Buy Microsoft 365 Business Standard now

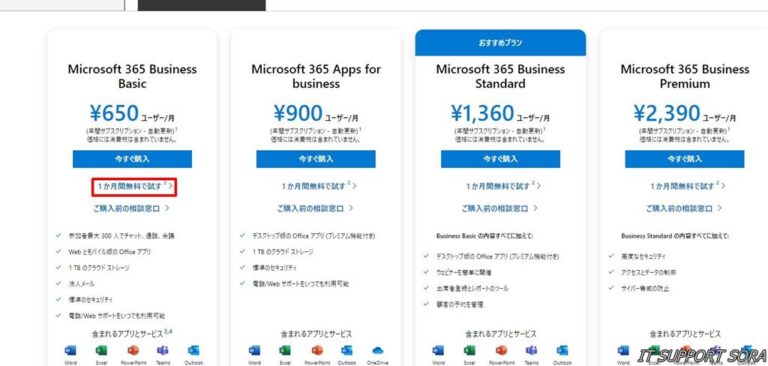pos(500,159)
